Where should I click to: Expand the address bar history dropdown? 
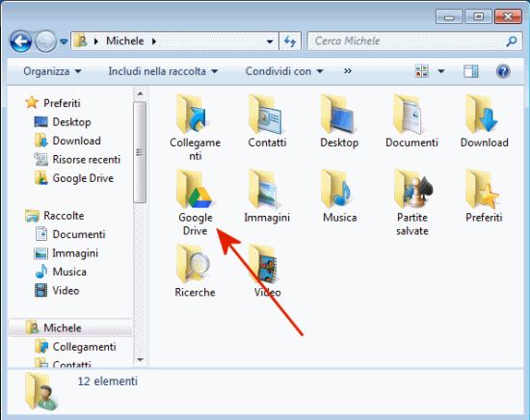[x=270, y=41]
